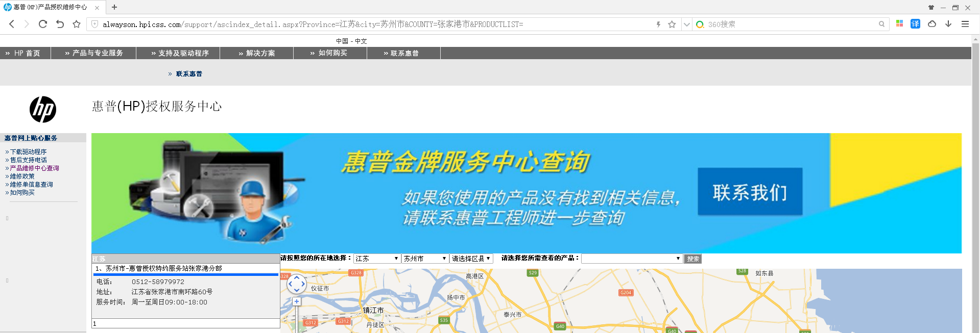Click the security shield icon in address bar
Viewport: 980px width, 333px height.
[94, 24]
